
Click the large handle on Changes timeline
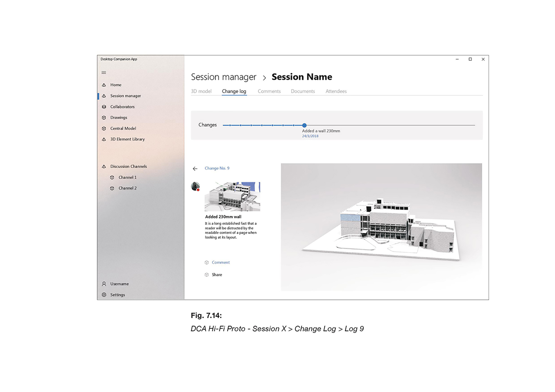coord(304,125)
